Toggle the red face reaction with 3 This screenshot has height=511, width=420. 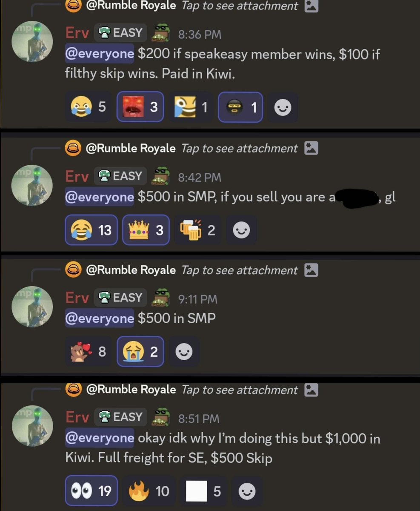pos(140,107)
